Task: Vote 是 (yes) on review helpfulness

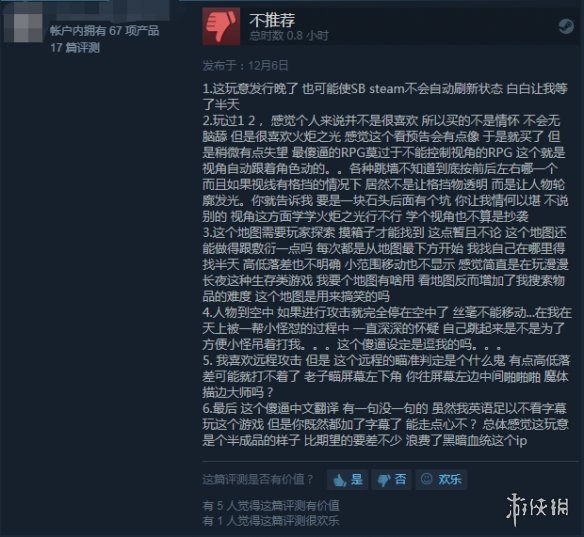Action: [347, 479]
